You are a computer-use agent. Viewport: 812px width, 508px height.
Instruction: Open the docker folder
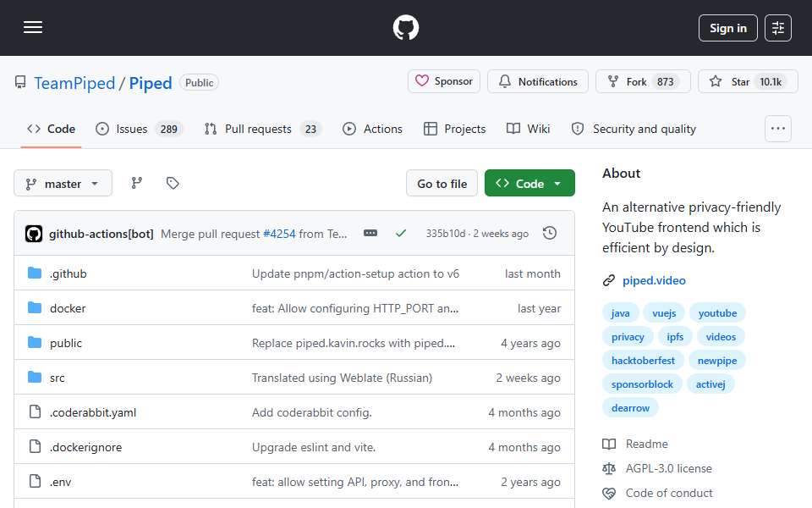[x=68, y=308]
